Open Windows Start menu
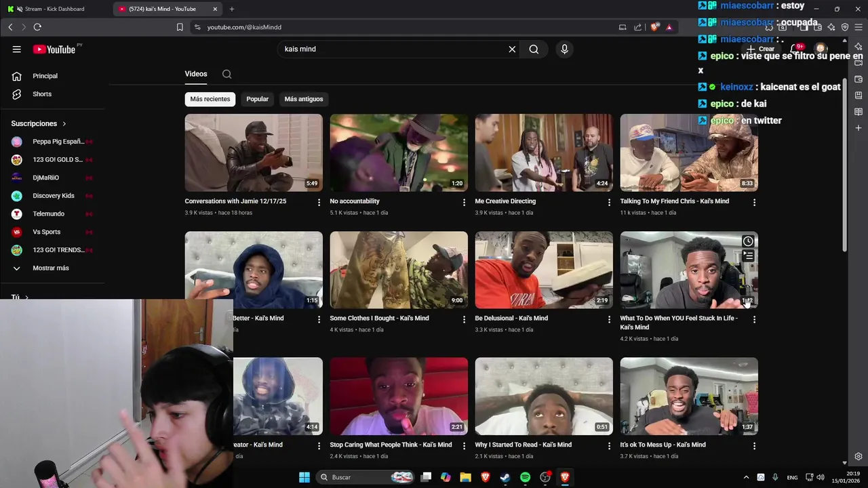 (304, 477)
